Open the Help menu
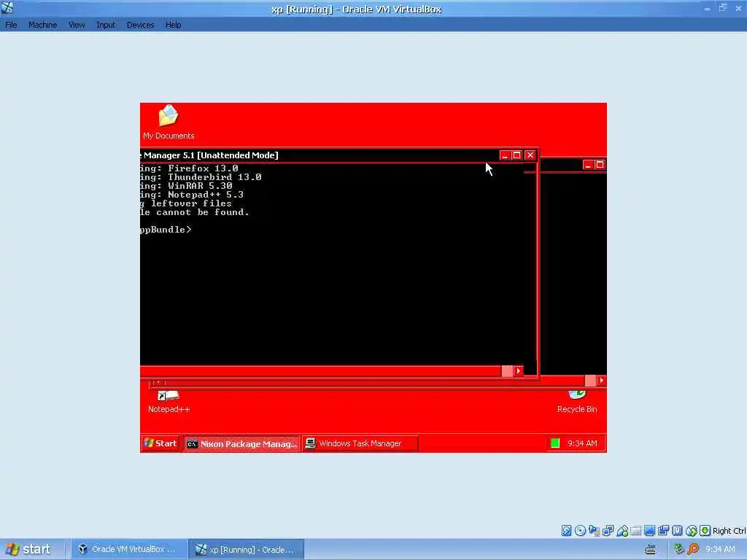 [x=174, y=25]
